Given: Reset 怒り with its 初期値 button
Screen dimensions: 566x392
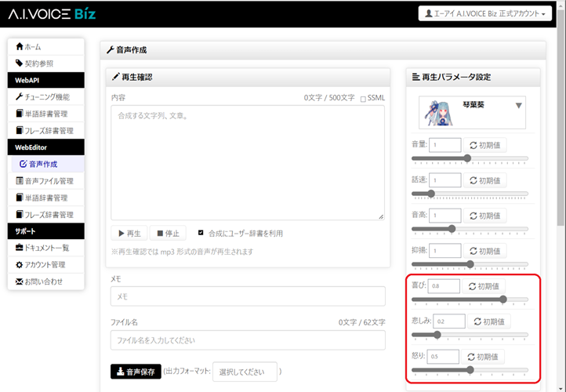Looking at the screenshot, I should 483,357.
